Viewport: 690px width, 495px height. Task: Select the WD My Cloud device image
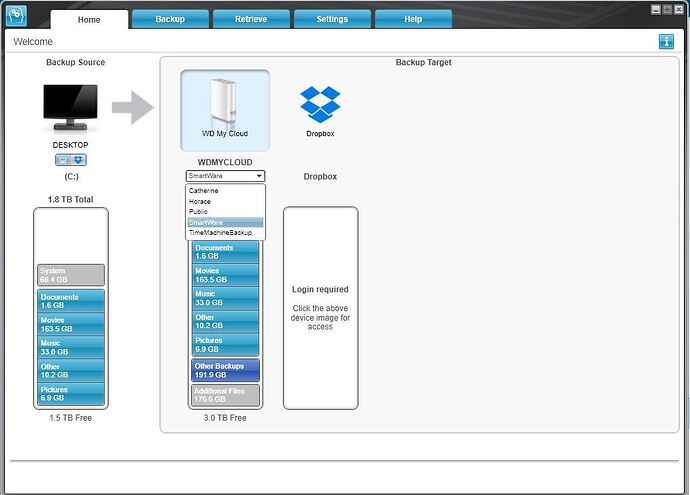(225, 110)
